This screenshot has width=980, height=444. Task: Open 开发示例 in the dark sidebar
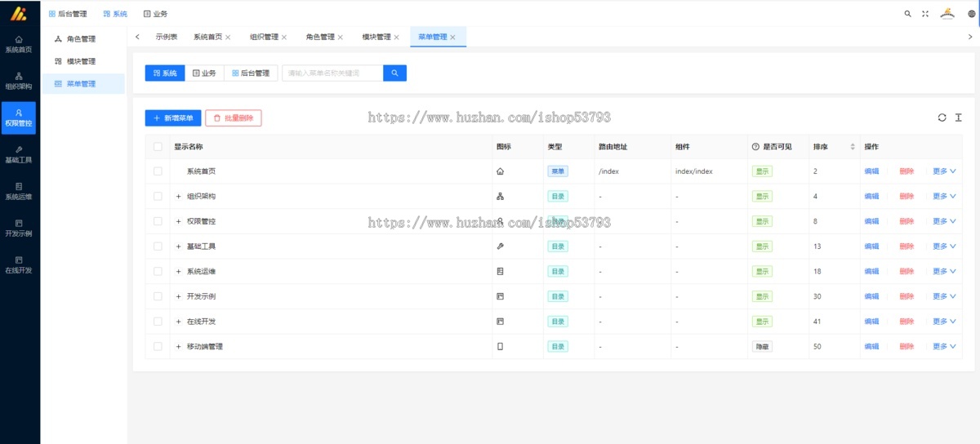[x=19, y=228]
